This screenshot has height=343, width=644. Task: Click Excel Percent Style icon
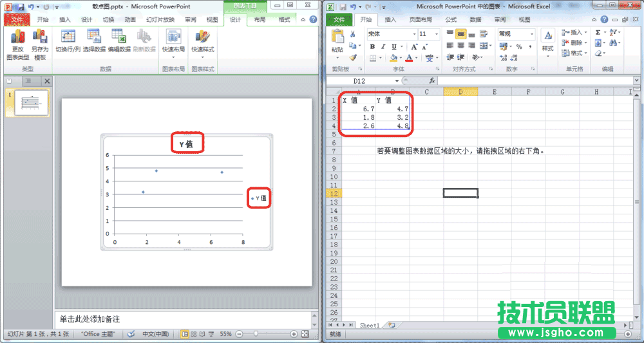click(519, 47)
